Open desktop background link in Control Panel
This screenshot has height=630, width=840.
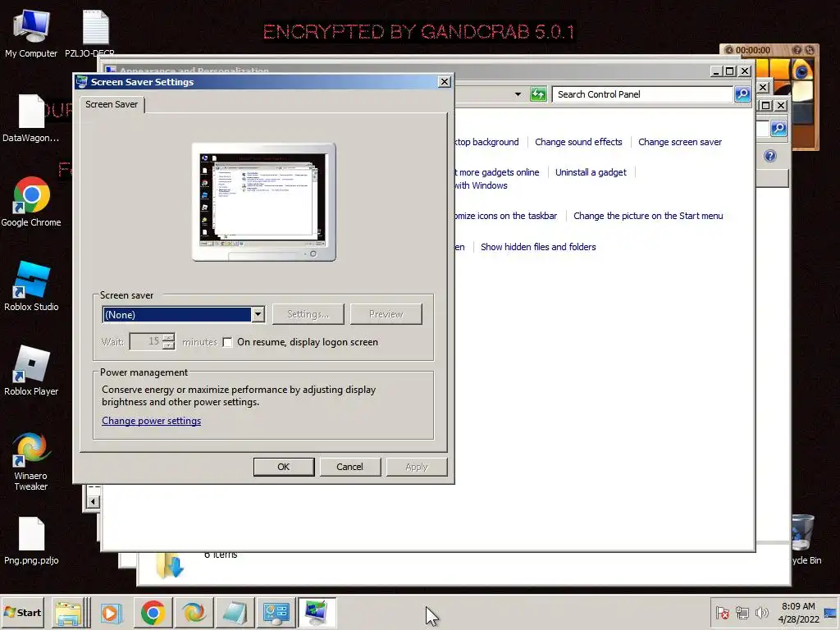[x=487, y=142]
